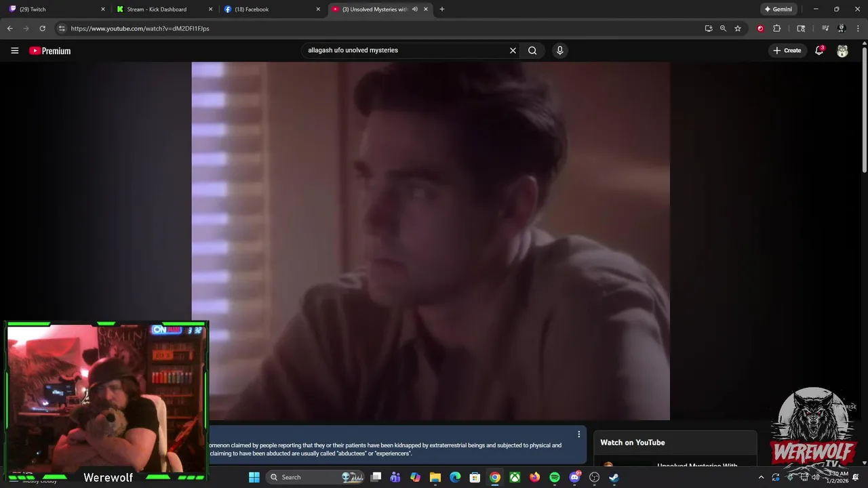
Task: Clear the YouTube search query
Action: click(x=513, y=50)
